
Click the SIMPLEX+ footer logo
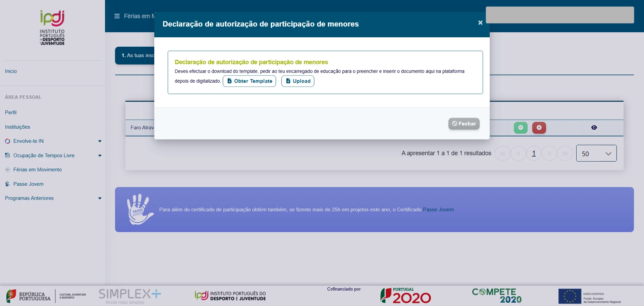tap(129, 296)
